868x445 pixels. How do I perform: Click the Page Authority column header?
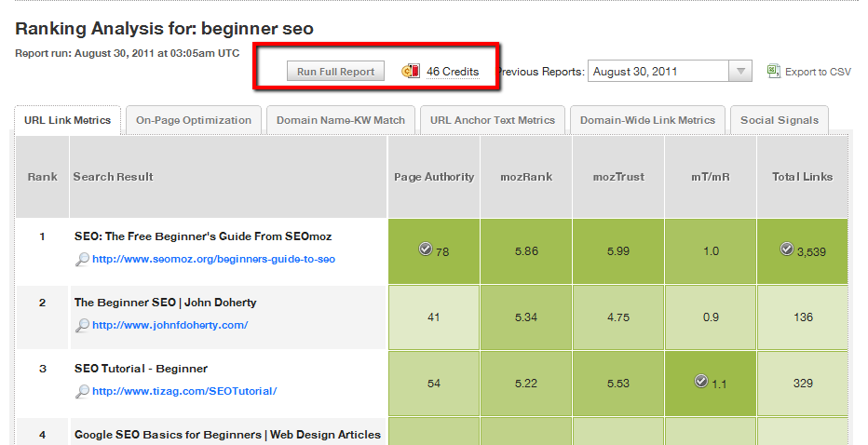click(434, 177)
